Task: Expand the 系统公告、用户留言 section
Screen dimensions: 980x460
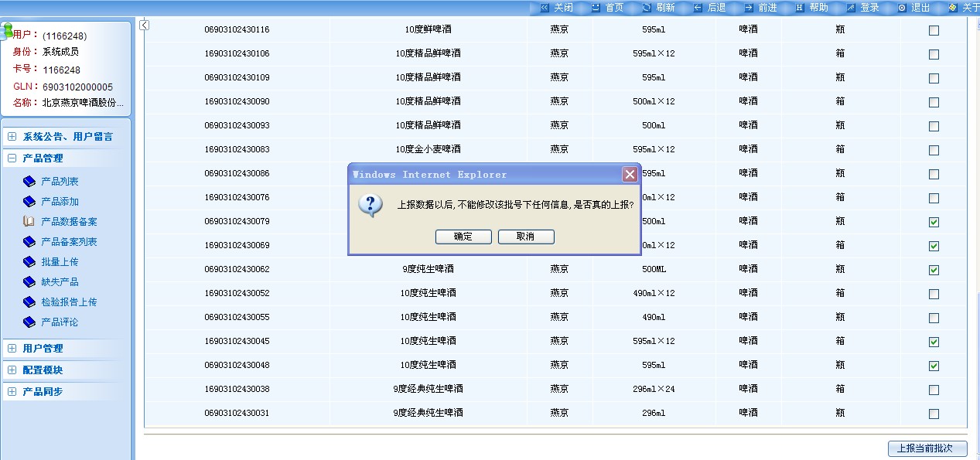Action: 12,137
